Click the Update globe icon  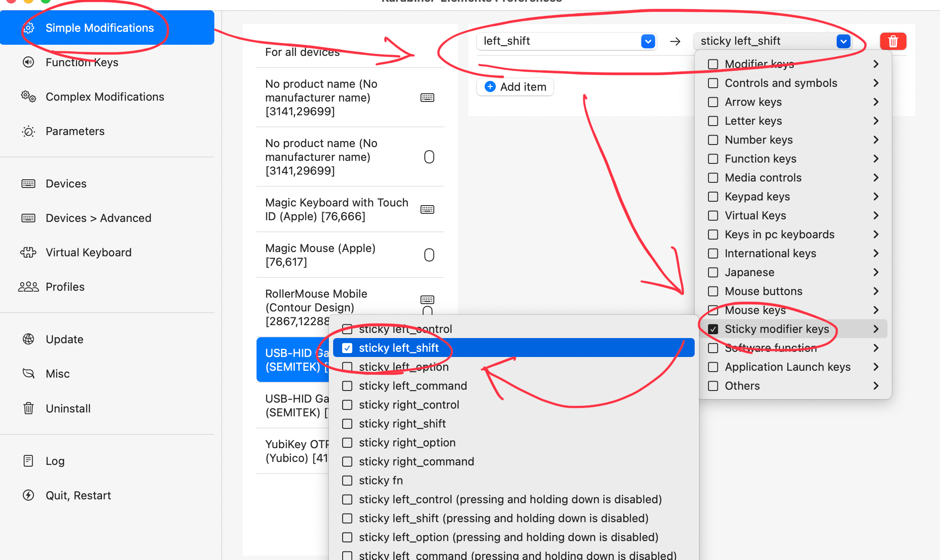tap(28, 339)
